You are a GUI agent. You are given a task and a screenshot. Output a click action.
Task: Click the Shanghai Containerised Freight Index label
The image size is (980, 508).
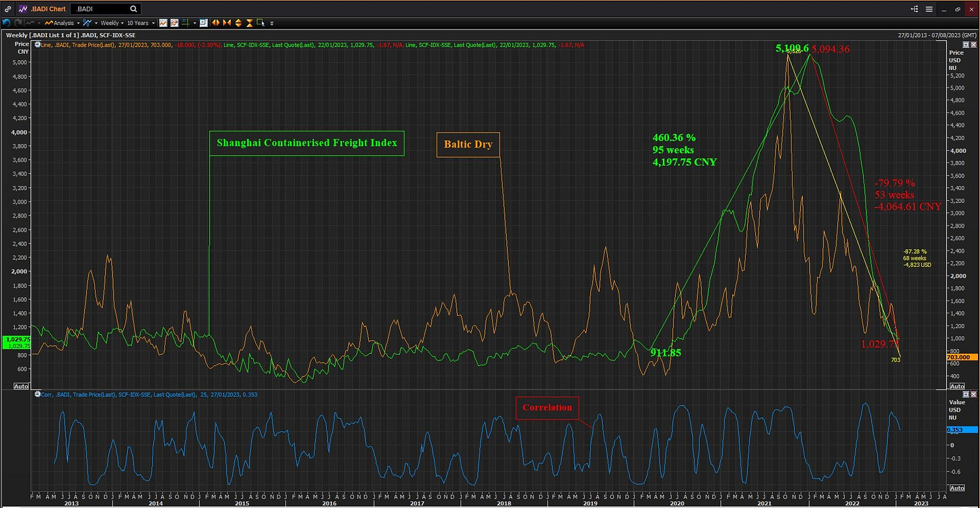[307, 143]
